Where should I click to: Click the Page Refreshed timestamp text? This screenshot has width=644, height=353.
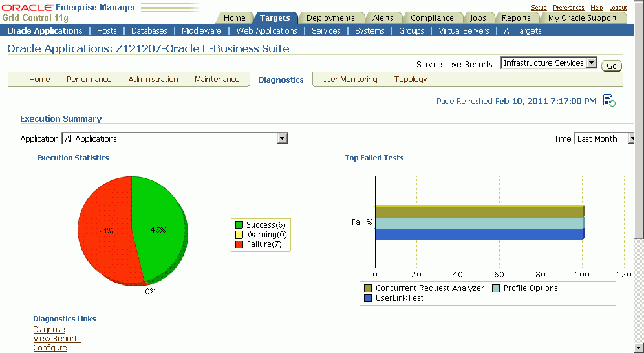point(516,101)
